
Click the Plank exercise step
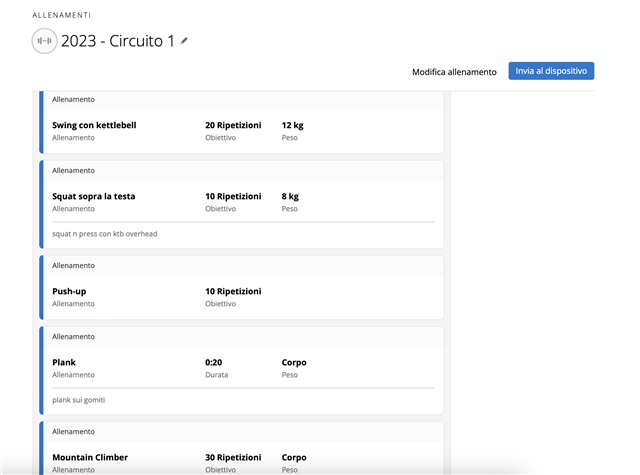(64, 362)
